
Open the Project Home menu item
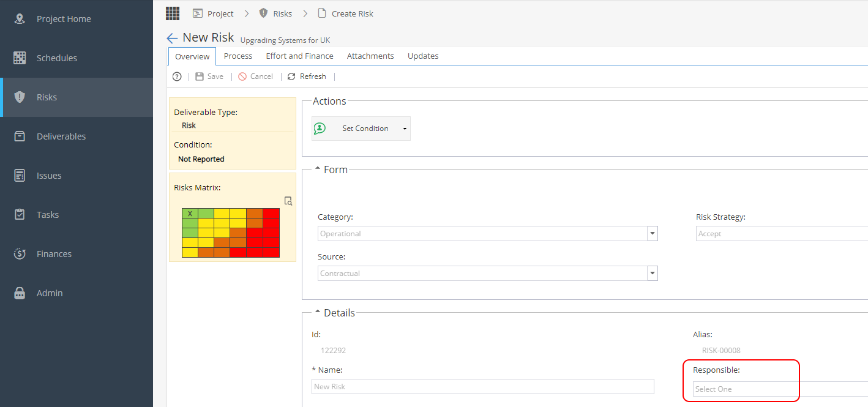[x=77, y=19]
